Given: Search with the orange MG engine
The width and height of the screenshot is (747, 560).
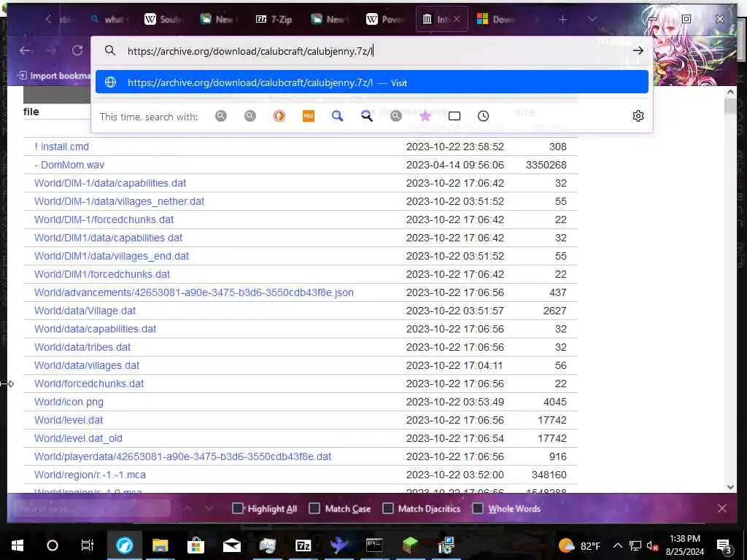Looking at the screenshot, I should tap(309, 116).
